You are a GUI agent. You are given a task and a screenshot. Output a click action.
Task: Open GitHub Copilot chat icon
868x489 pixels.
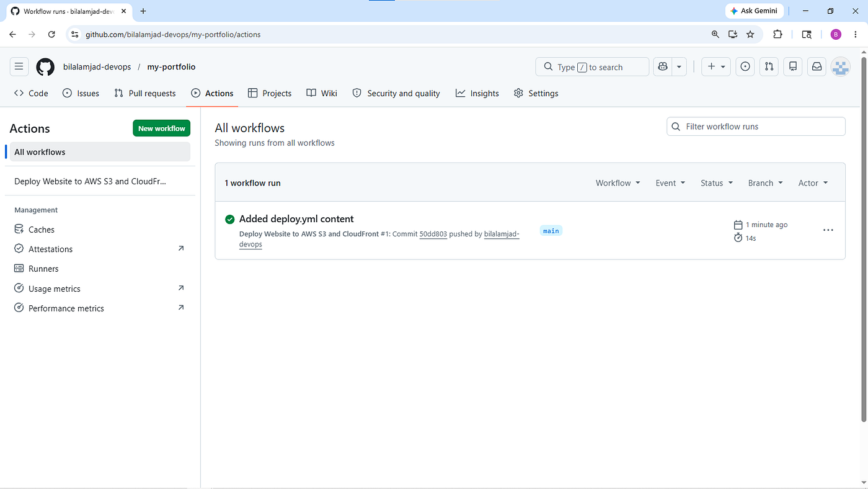pos(663,67)
